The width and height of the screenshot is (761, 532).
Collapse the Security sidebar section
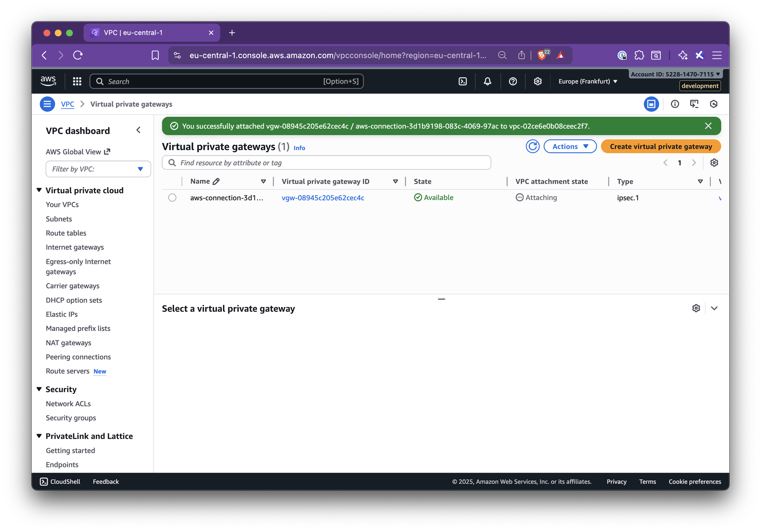coord(39,389)
